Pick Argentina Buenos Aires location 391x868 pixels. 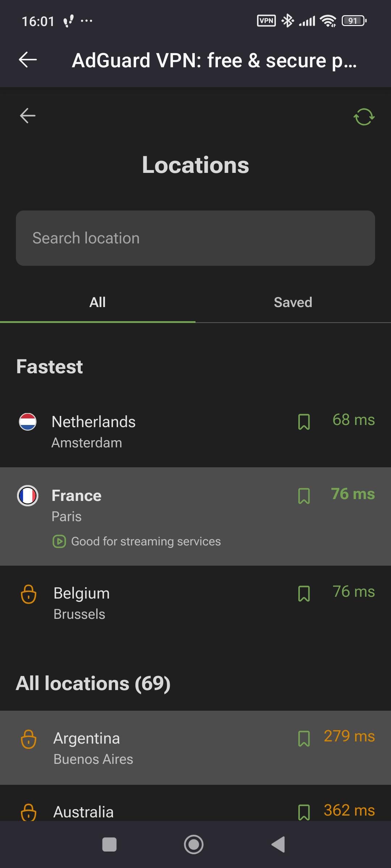[145, 748]
